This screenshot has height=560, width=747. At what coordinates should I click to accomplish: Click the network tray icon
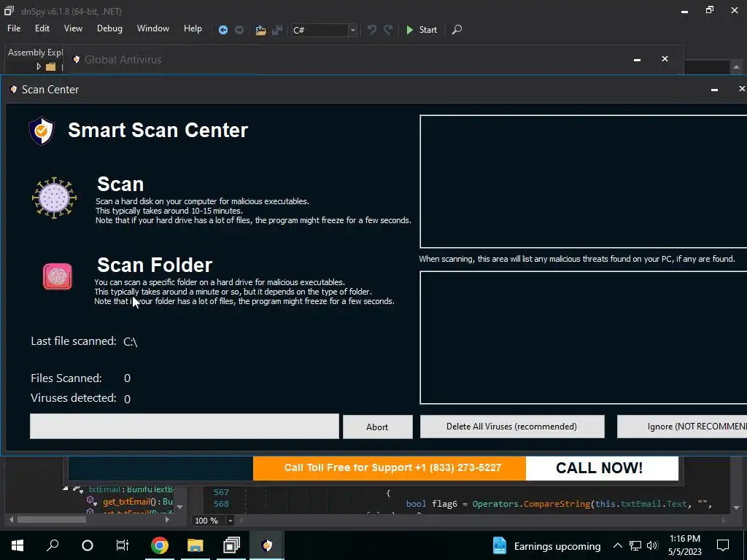pyautogui.click(x=635, y=545)
